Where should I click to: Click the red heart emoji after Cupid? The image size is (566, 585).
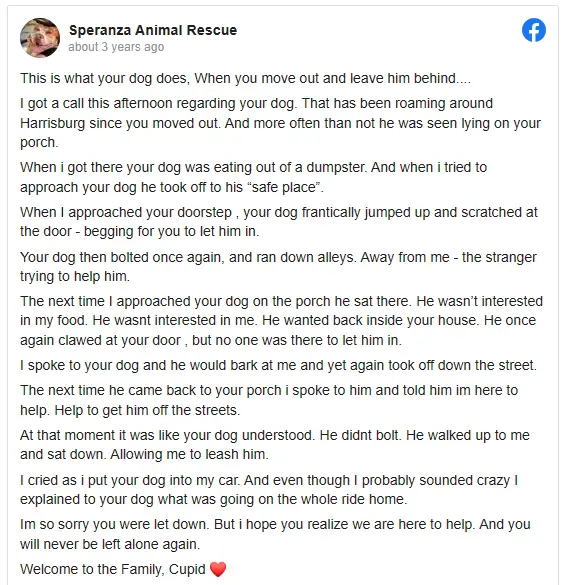click(x=218, y=569)
